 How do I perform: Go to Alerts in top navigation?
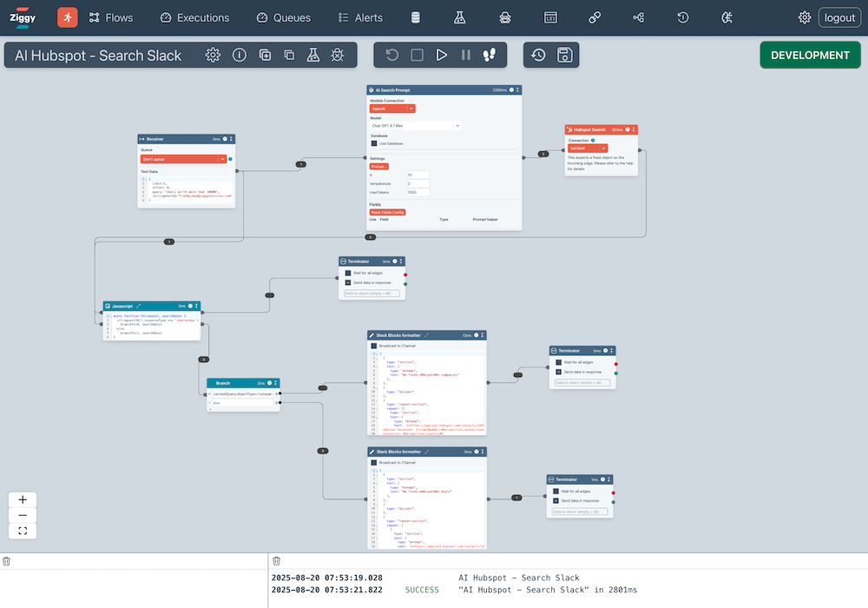tap(360, 17)
